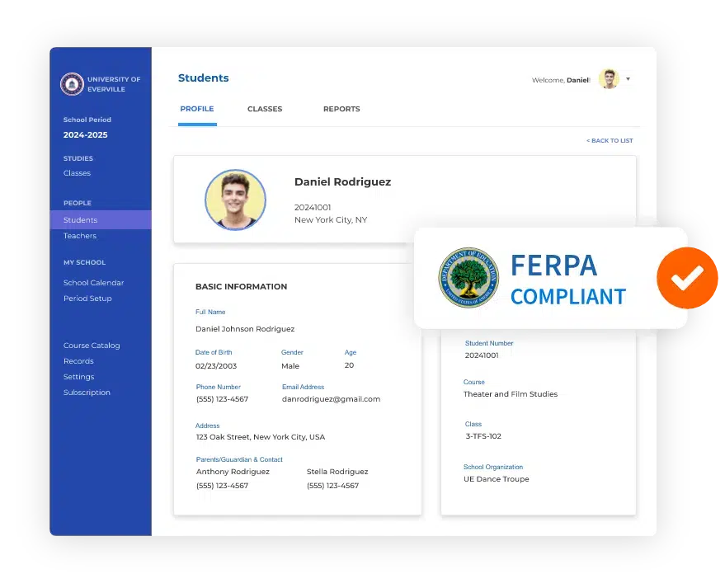Open School Calendar from the sidebar
Image resolution: width=725 pixels, height=588 pixels.
tap(93, 282)
